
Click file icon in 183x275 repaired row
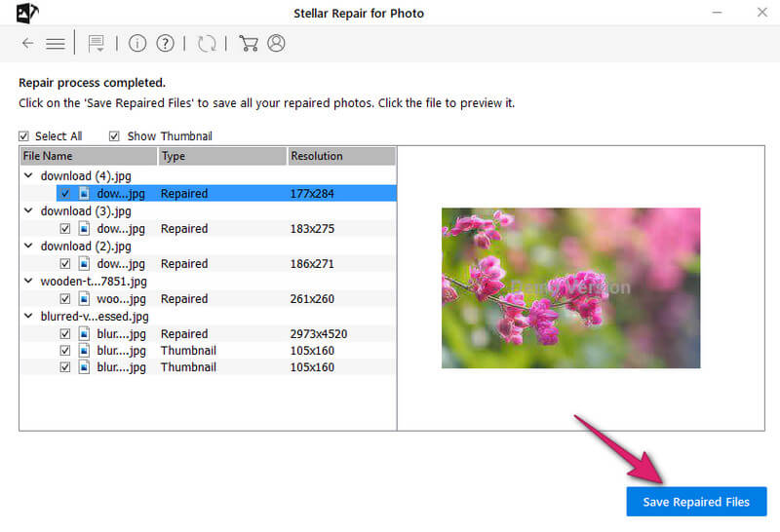coord(84,228)
